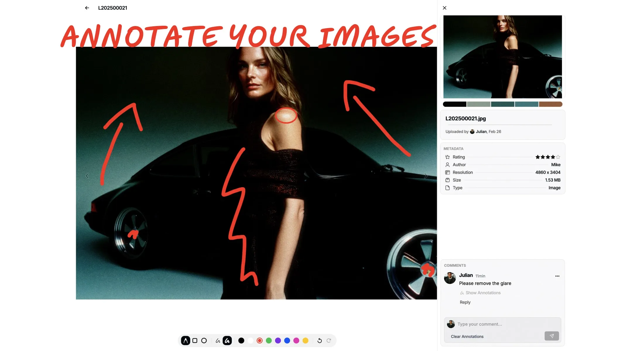Viewport: 644px width, 351px height.
Task: Click the comment text 'Please remove the glare'
Action: (485, 283)
